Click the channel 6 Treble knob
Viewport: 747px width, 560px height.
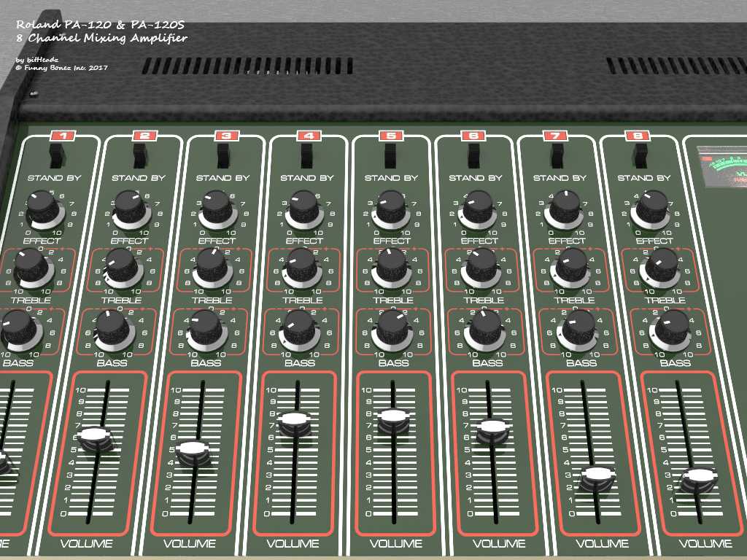click(481, 268)
